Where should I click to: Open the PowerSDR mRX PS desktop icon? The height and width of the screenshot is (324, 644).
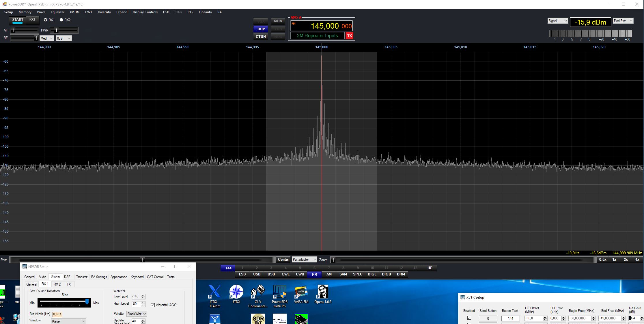(x=279, y=292)
